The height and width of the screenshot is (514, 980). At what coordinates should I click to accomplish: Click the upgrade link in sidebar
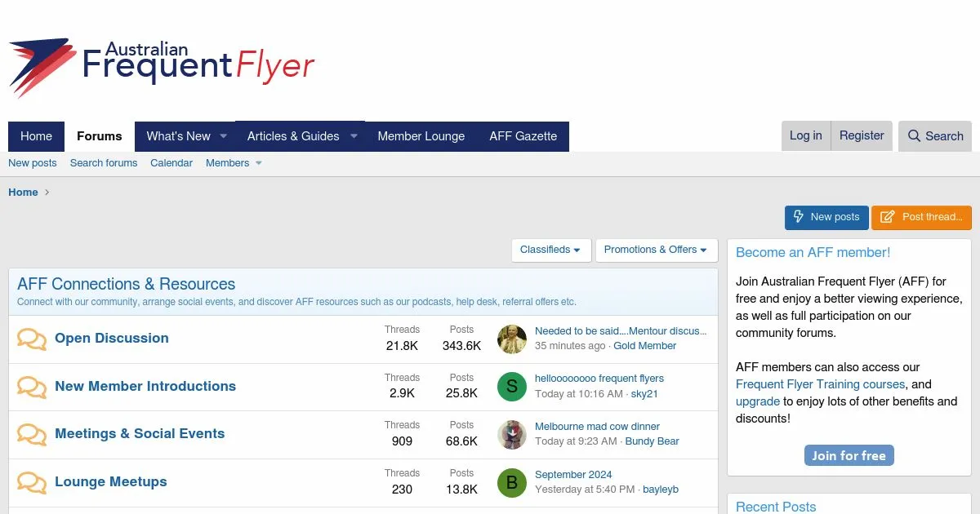click(758, 401)
